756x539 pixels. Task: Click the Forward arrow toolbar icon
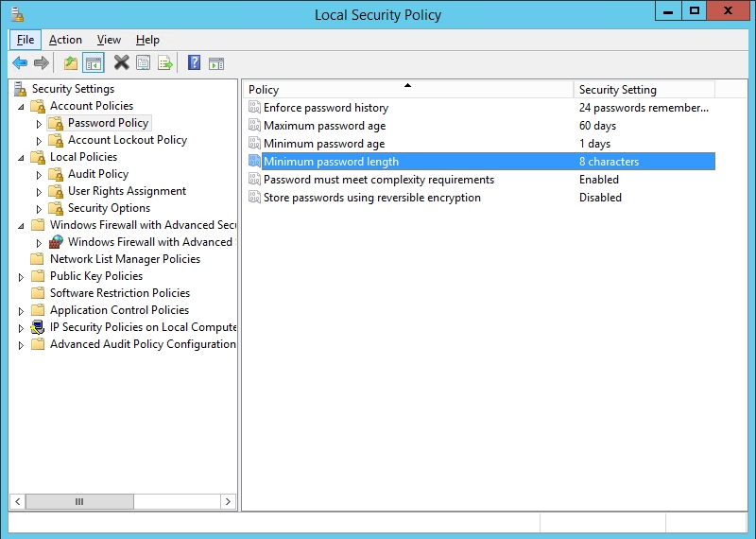pos(42,62)
